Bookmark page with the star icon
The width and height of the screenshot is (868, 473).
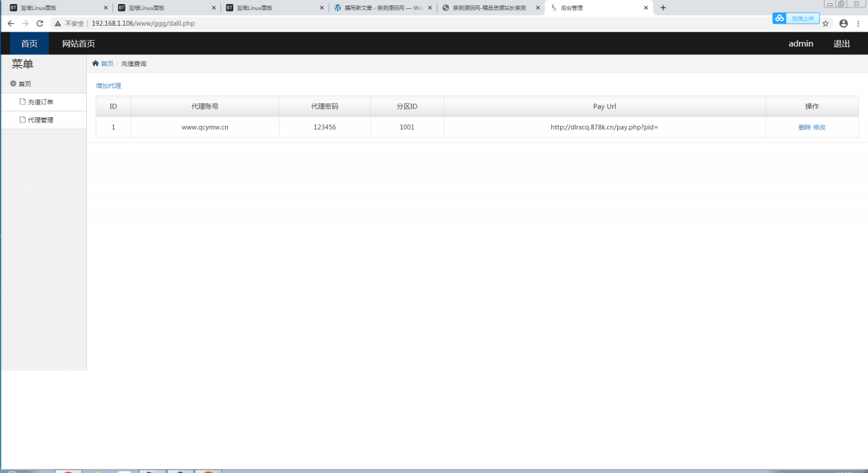coord(825,23)
